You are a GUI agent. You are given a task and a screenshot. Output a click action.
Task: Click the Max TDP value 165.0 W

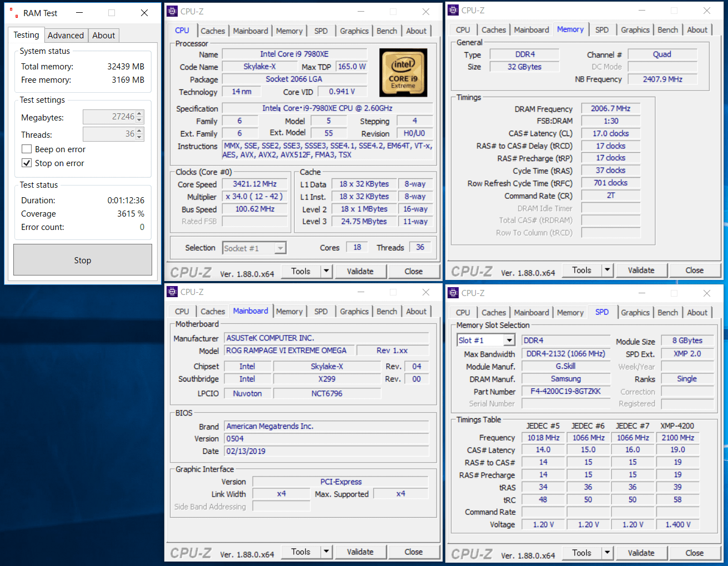tap(352, 67)
